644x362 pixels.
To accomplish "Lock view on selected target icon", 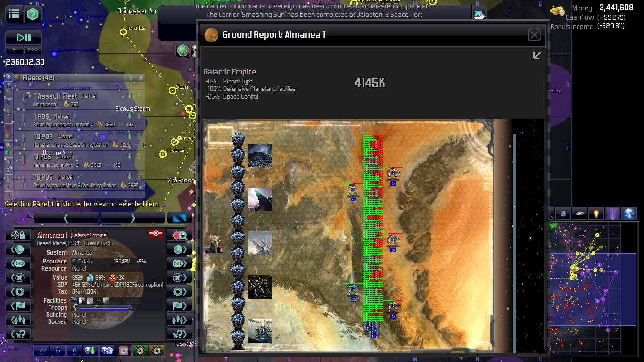I will point(18,235).
